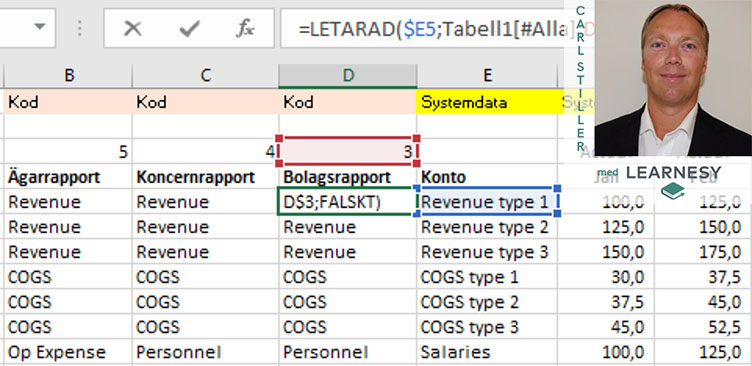Screen dimensions: 752x366
Task: Click the Kod cell in column D
Action: pyautogui.click(x=348, y=102)
